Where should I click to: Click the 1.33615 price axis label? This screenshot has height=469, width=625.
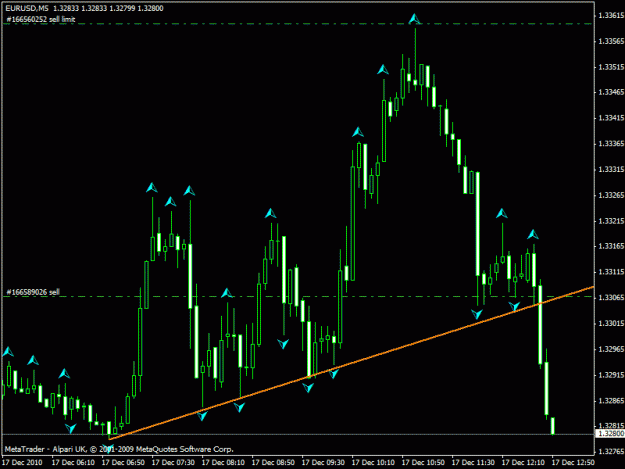coord(611,16)
